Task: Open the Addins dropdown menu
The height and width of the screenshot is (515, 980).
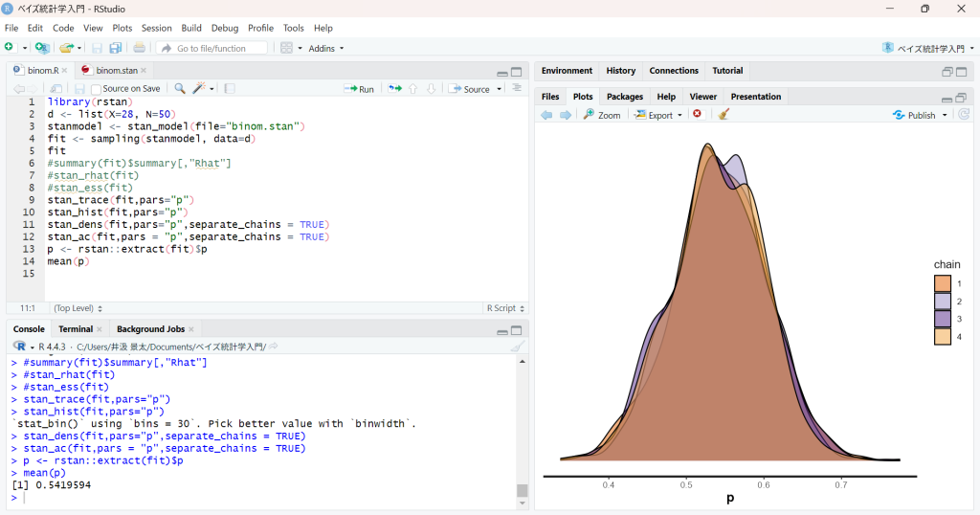Action: pyautogui.click(x=326, y=48)
